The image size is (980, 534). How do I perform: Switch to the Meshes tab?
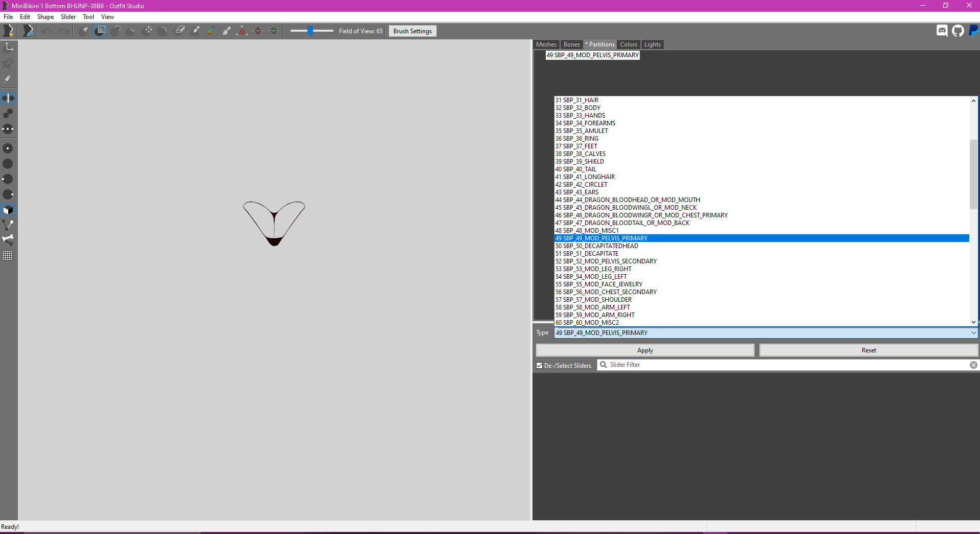click(546, 44)
